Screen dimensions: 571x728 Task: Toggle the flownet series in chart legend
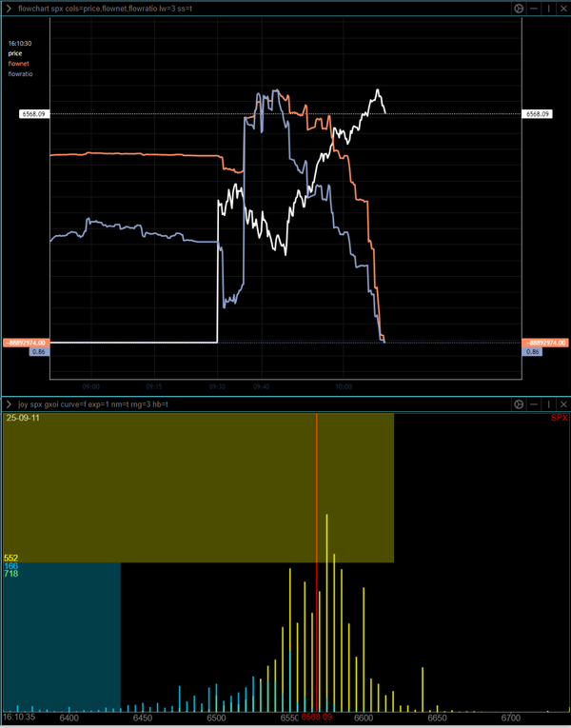[x=19, y=63]
